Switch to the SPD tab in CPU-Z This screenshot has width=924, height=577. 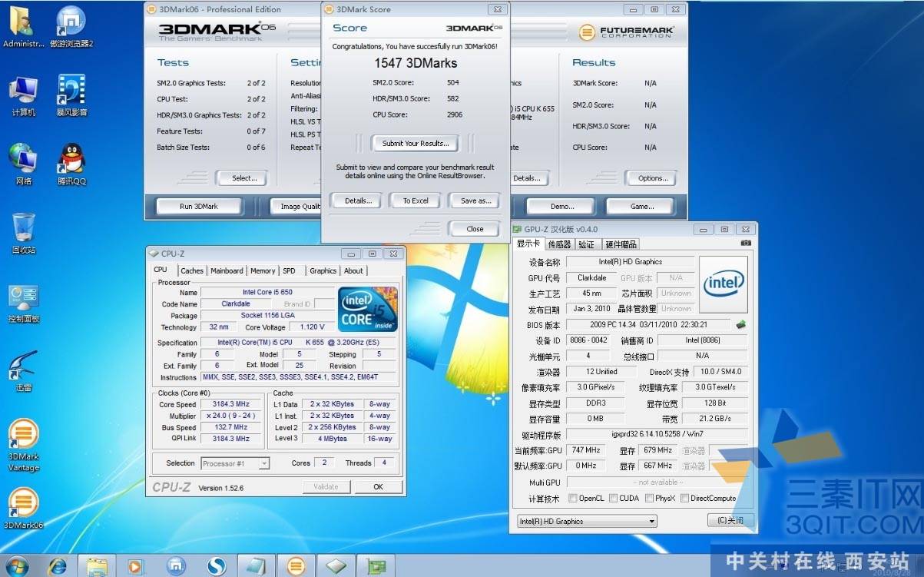289,270
